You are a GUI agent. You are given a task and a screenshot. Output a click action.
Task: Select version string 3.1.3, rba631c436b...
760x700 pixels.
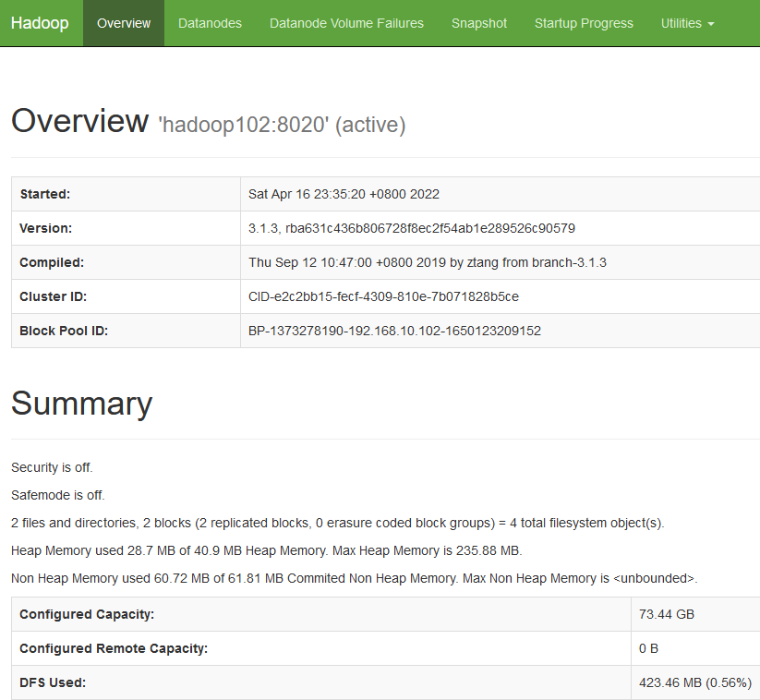pyautogui.click(x=412, y=228)
